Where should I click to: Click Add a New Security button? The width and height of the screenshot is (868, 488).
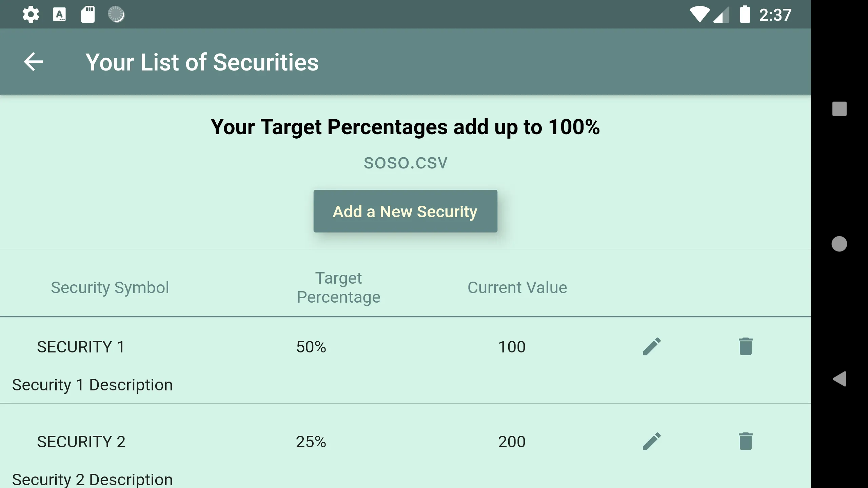[405, 211]
